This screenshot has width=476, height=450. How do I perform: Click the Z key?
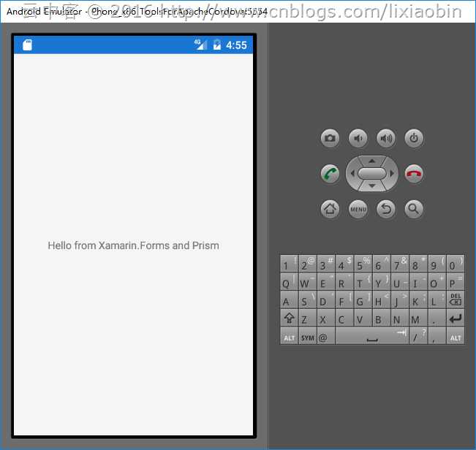click(308, 318)
